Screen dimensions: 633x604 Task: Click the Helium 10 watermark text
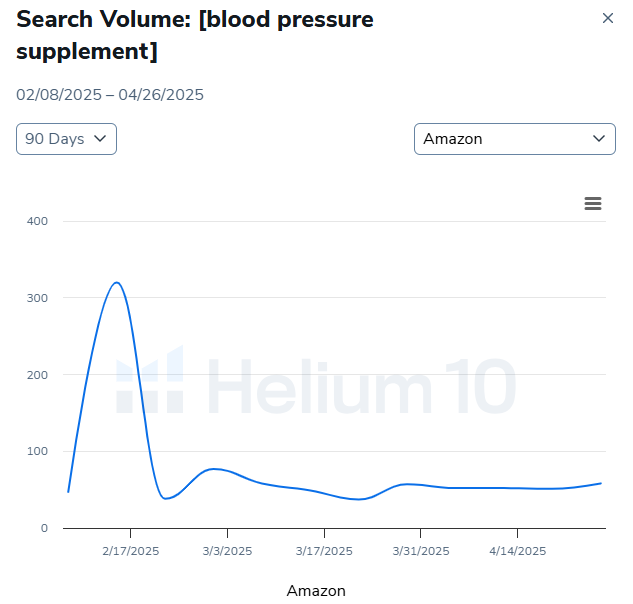tap(360, 386)
